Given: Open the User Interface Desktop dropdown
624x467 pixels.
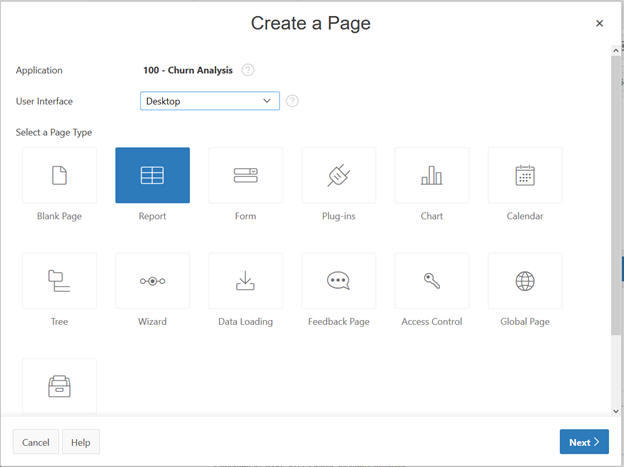Looking at the screenshot, I should tap(210, 101).
